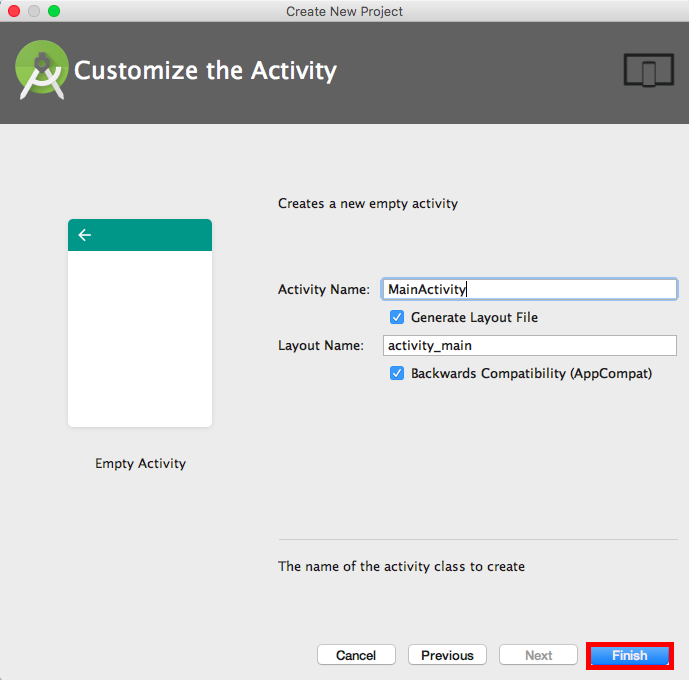
Task: Close the Create New Project window
Action: (14, 11)
